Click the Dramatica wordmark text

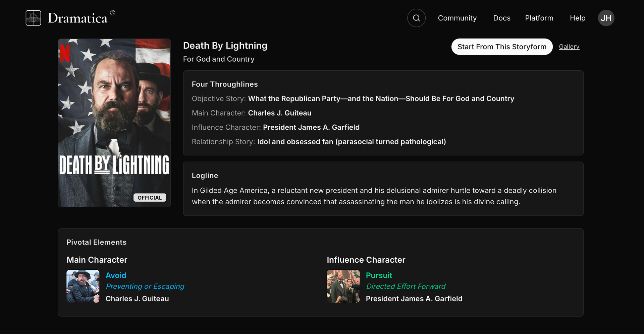[77, 18]
